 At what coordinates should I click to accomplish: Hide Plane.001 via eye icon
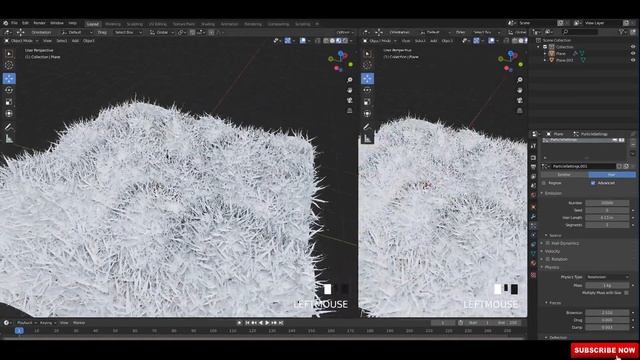click(x=633, y=60)
